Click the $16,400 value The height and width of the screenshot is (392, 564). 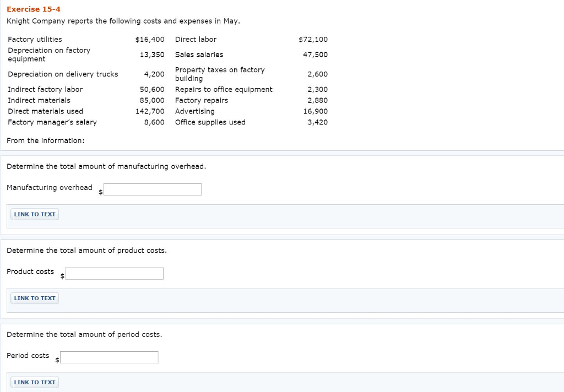pos(150,39)
